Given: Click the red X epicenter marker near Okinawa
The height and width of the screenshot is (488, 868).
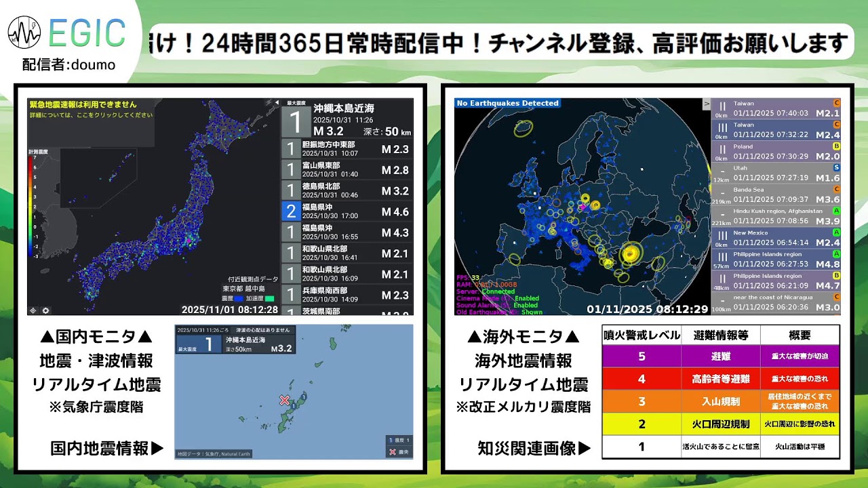Looking at the screenshot, I should coord(285,400).
